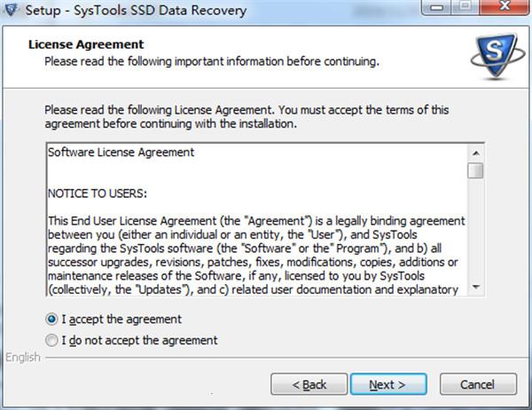Close the setup window
The height and width of the screenshot is (410, 532).
click(x=505, y=7)
